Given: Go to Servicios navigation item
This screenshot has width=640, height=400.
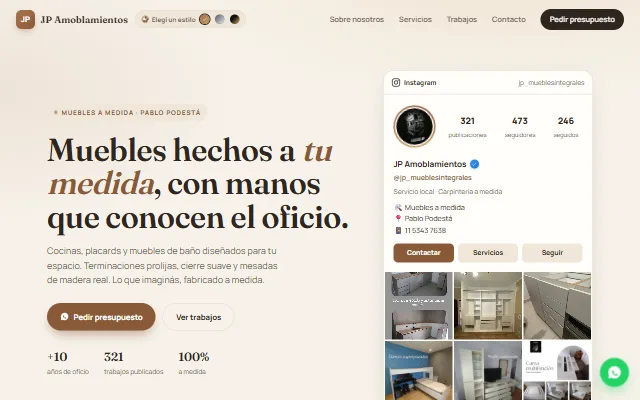Looking at the screenshot, I should (x=415, y=19).
